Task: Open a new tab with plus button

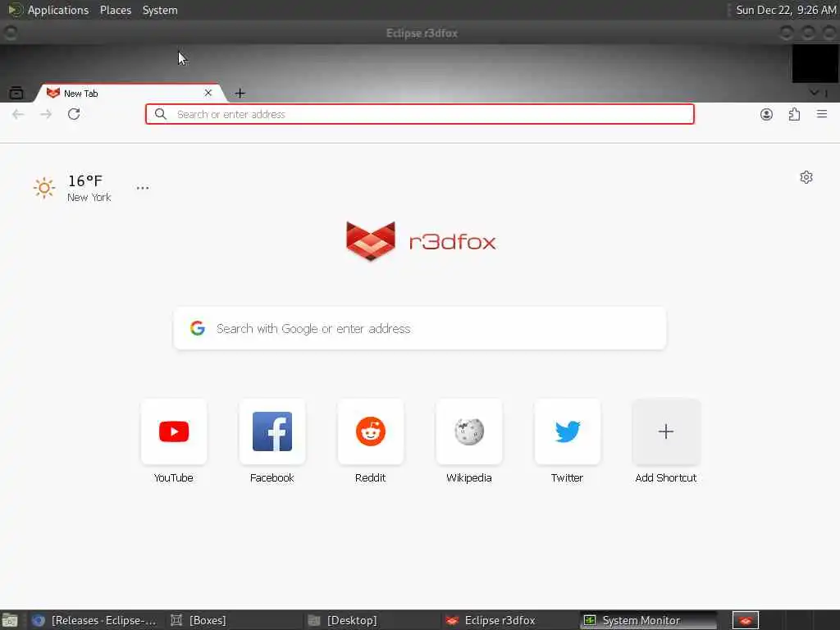Action: 240,94
